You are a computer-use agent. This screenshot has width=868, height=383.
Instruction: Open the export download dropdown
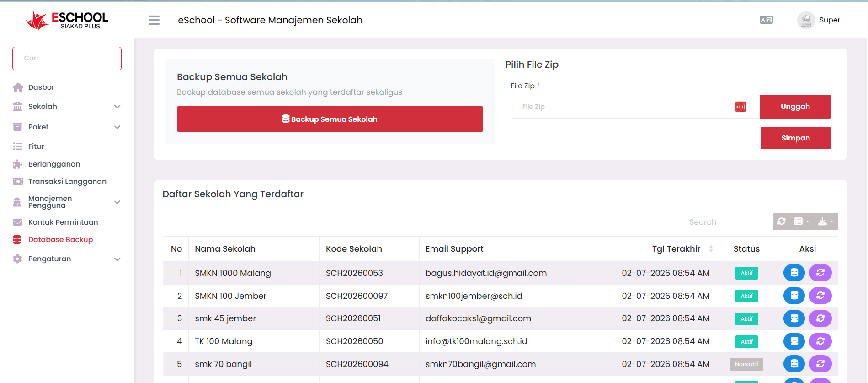(825, 221)
